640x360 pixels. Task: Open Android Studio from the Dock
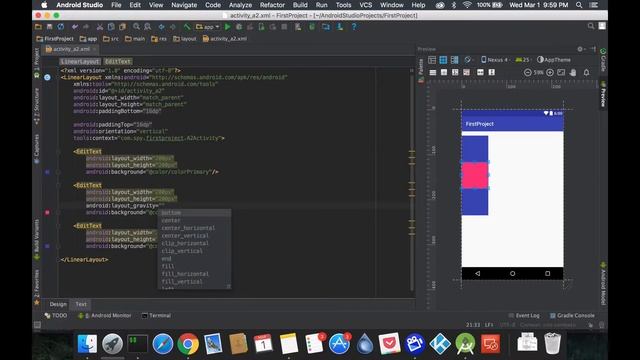[x=465, y=344]
